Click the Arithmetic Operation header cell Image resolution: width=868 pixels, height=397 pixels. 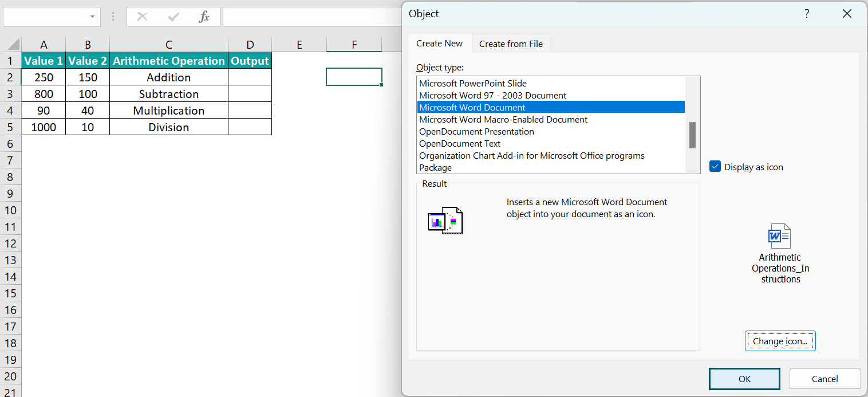169,61
